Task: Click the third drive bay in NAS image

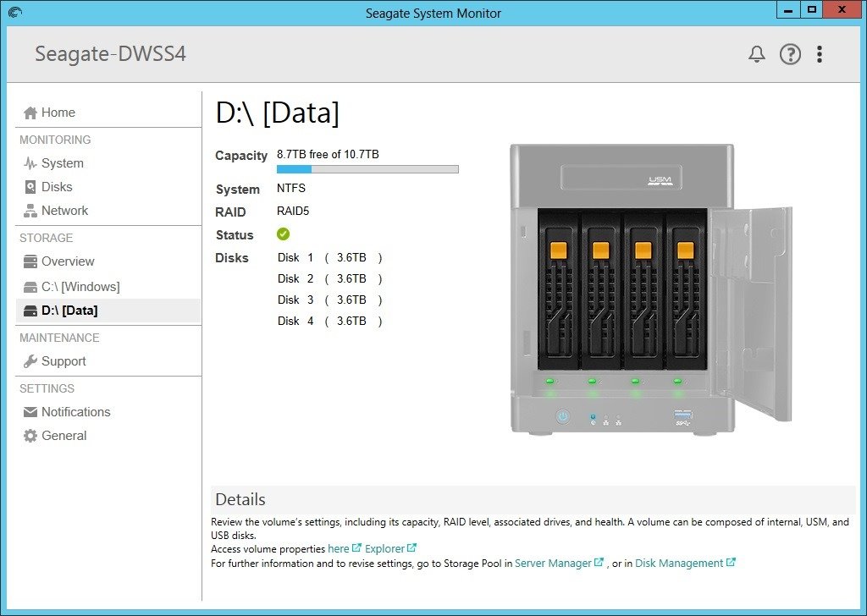Action: click(x=644, y=289)
